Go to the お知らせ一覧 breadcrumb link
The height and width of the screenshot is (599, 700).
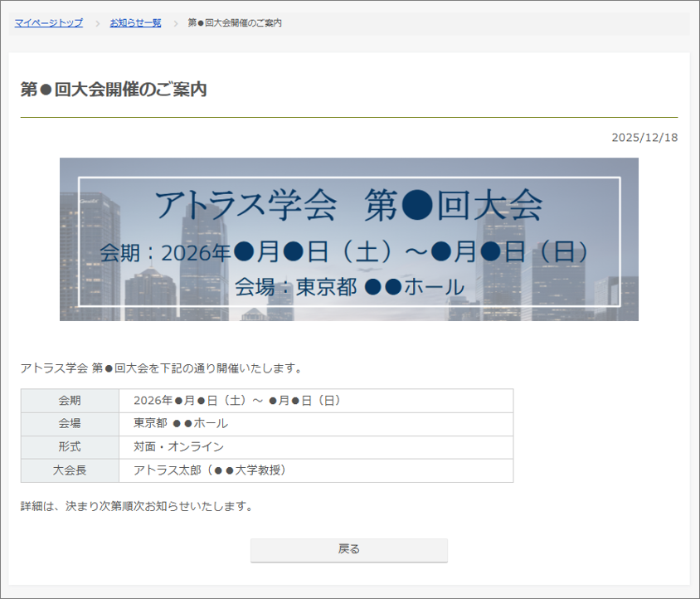pyautogui.click(x=135, y=23)
